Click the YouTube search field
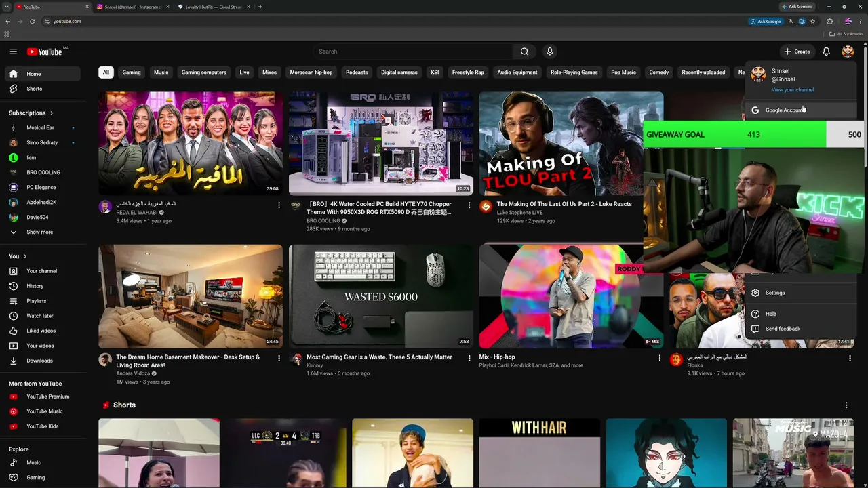This screenshot has height=488, width=868. pos(413,52)
